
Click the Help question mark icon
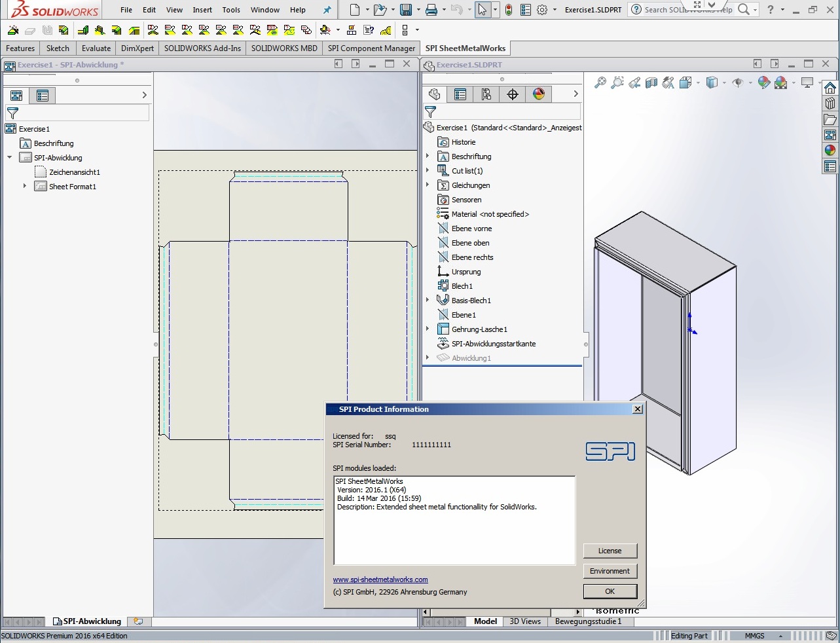(771, 10)
